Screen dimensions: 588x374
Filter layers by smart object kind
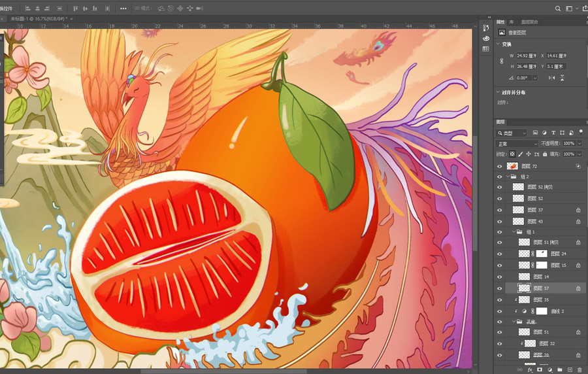coord(571,133)
